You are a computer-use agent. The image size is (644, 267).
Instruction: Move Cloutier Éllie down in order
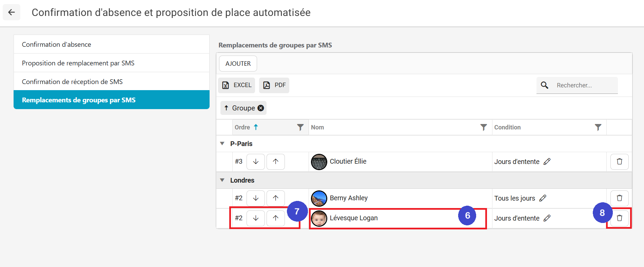click(256, 162)
